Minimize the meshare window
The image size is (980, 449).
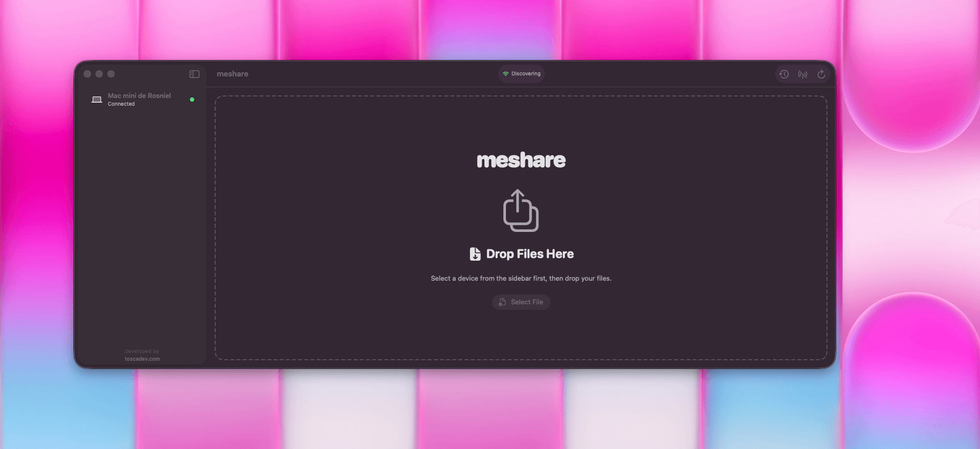[x=99, y=74]
